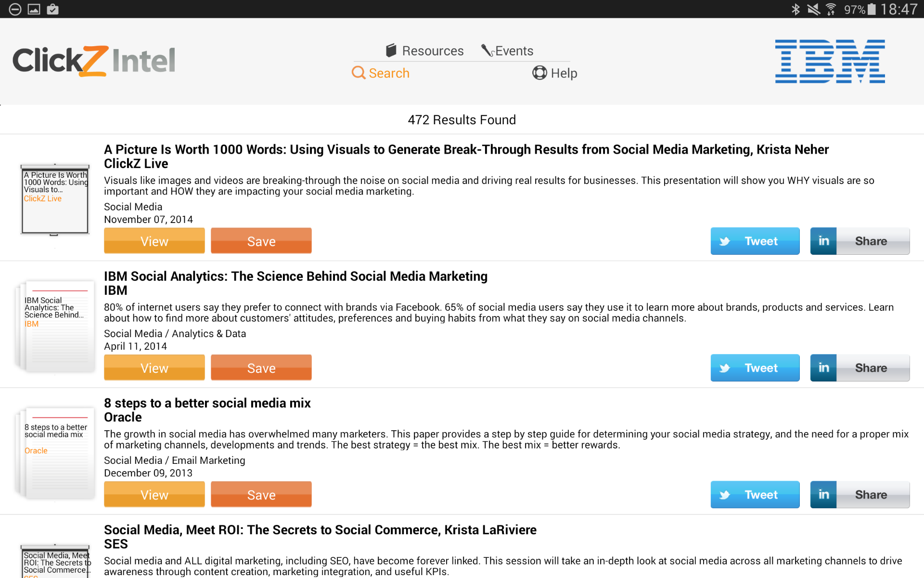Click the IBM logo
This screenshot has height=578, width=924.
point(829,61)
